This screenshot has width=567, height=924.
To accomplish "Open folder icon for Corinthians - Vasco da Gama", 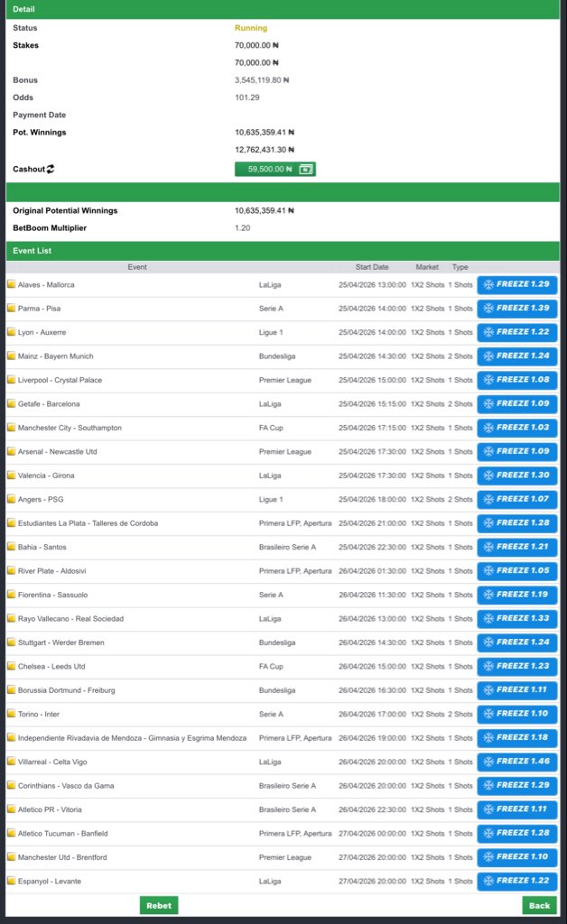I will 11,785.
